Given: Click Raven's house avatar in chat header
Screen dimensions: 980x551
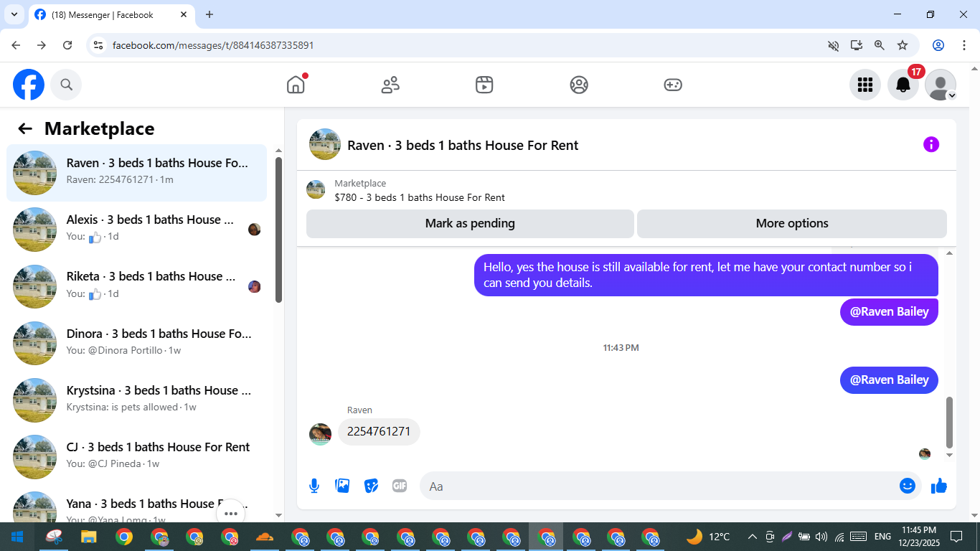Looking at the screenshot, I should pos(325,144).
